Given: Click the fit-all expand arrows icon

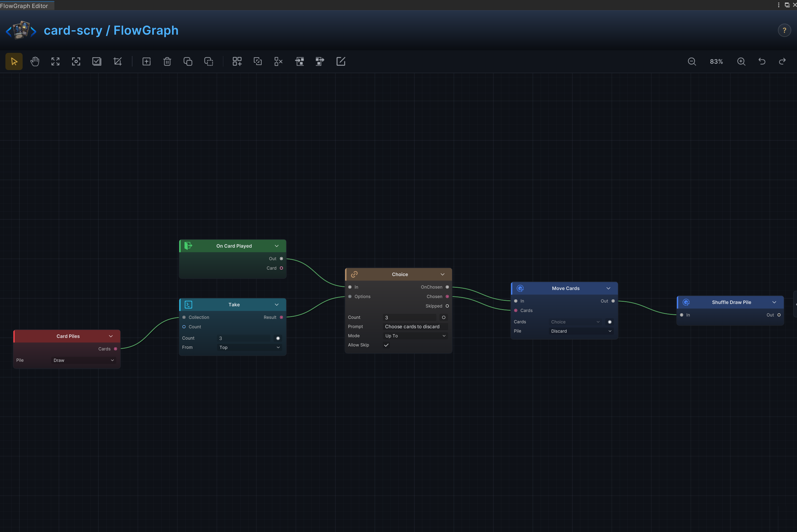Looking at the screenshot, I should coord(55,61).
